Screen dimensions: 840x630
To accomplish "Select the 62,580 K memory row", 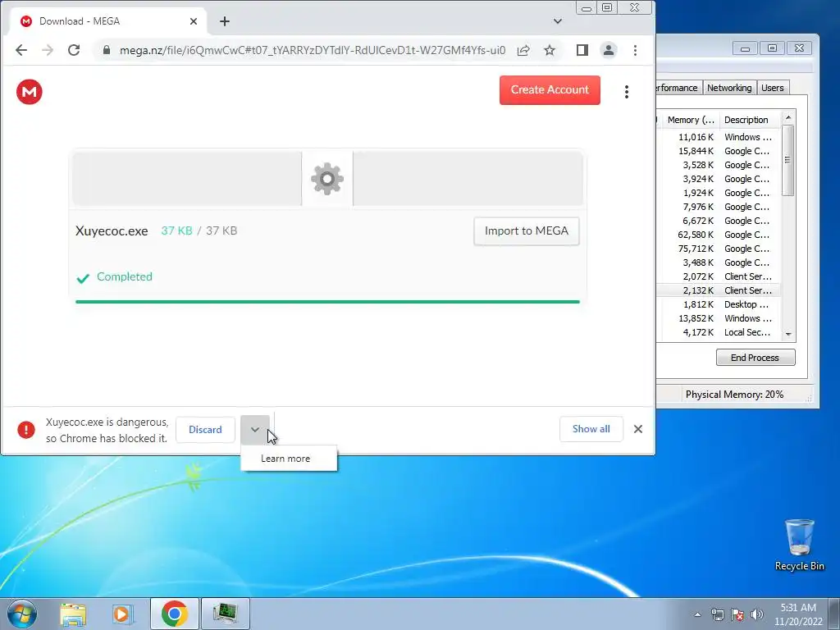I will (719, 235).
